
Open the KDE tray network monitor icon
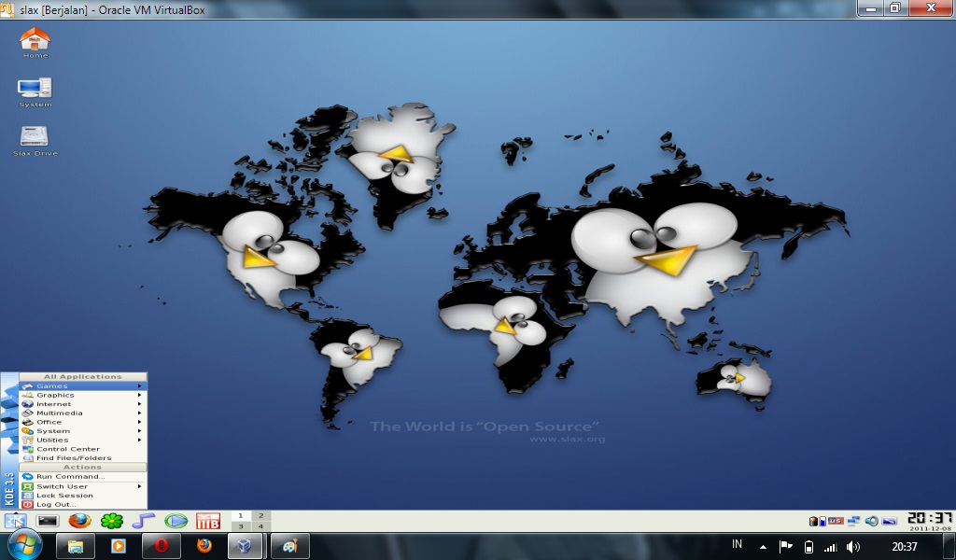[853, 521]
